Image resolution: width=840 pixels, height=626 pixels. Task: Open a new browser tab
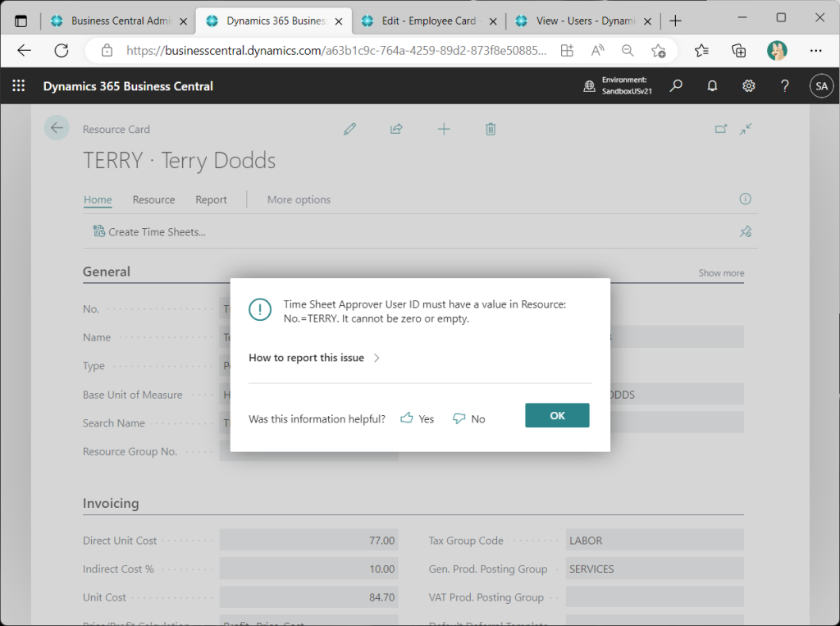(x=676, y=21)
